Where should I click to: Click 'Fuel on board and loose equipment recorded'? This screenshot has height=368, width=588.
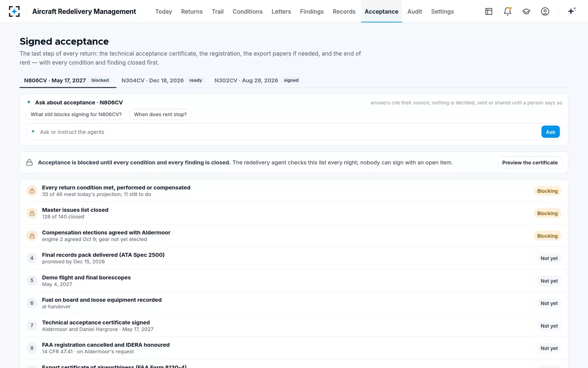click(102, 300)
